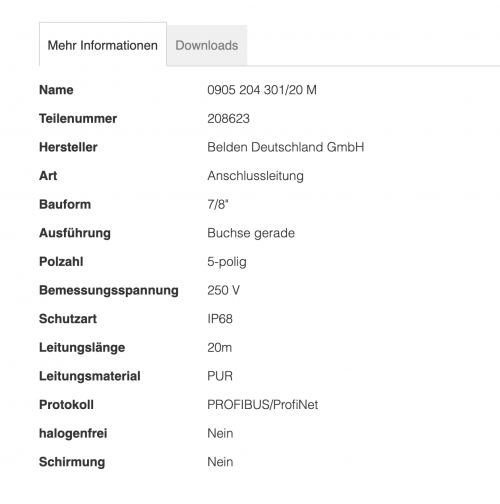Click Nein in the halogenfrei row

coord(220,433)
